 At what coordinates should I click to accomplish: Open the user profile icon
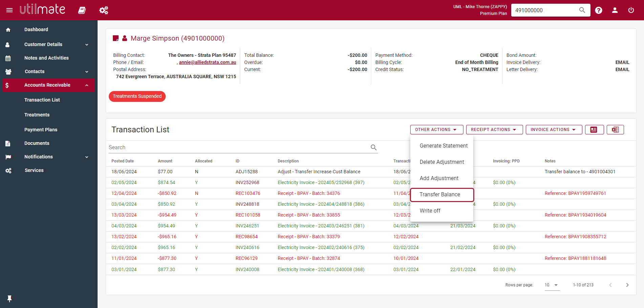tap(615, 10)
